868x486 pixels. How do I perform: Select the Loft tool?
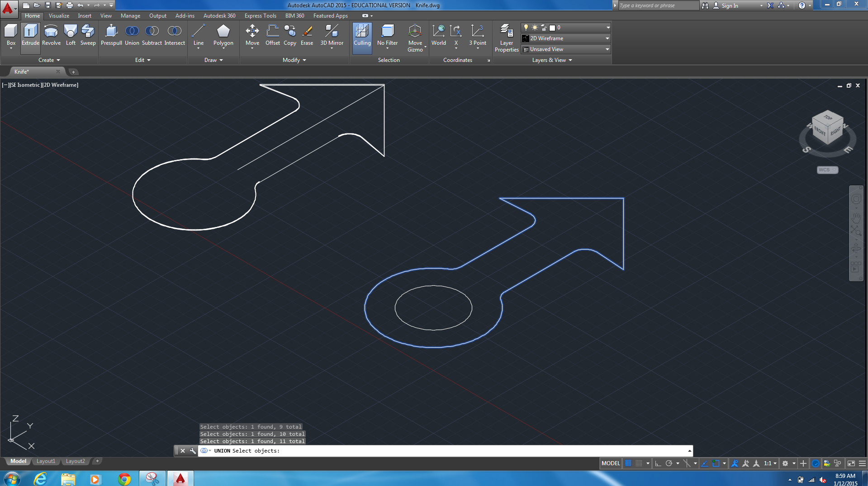click(x=71, y=35)
